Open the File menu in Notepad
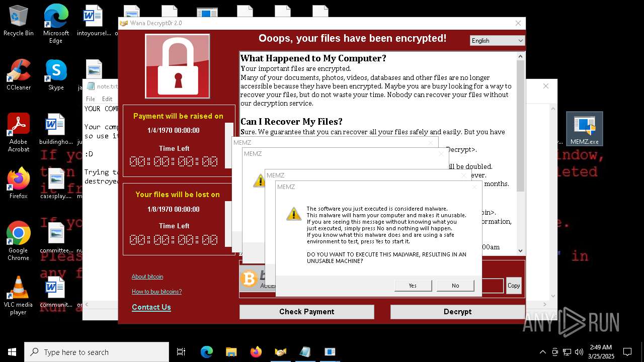 pos(91,99)
